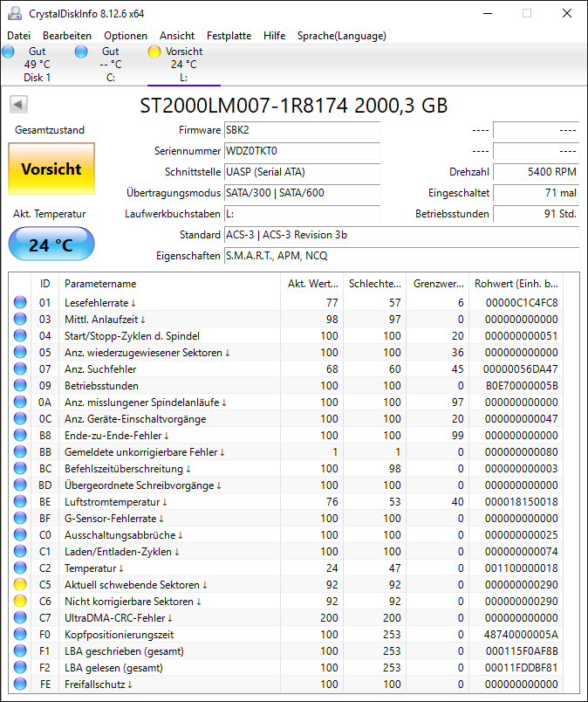This screenshot has width=588, height=702.
Task: Click the status orb of Ende-zu-Ende-Fehler row
Action: 20,435
